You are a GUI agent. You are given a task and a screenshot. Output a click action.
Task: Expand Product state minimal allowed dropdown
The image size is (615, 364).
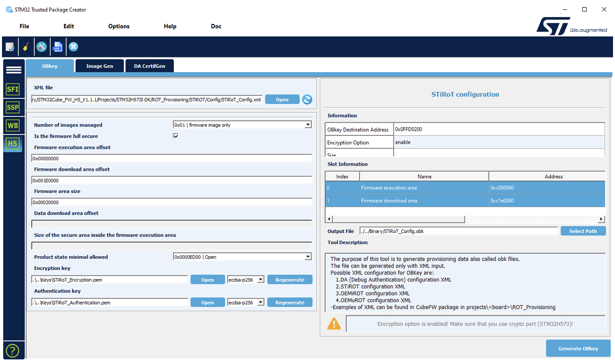point(308,257)
